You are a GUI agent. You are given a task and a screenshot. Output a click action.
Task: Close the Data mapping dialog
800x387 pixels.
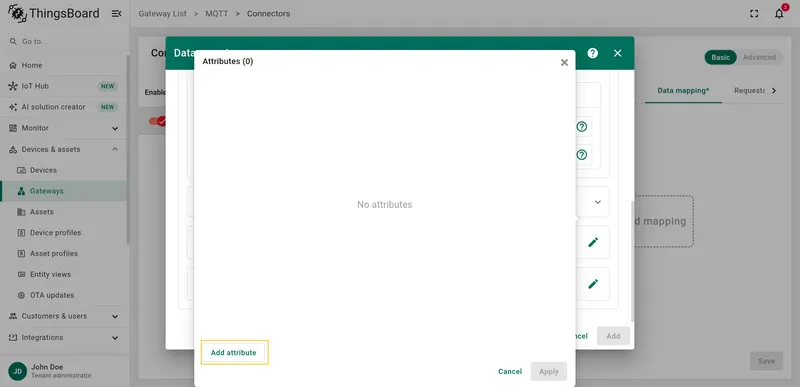click(618, 53)
